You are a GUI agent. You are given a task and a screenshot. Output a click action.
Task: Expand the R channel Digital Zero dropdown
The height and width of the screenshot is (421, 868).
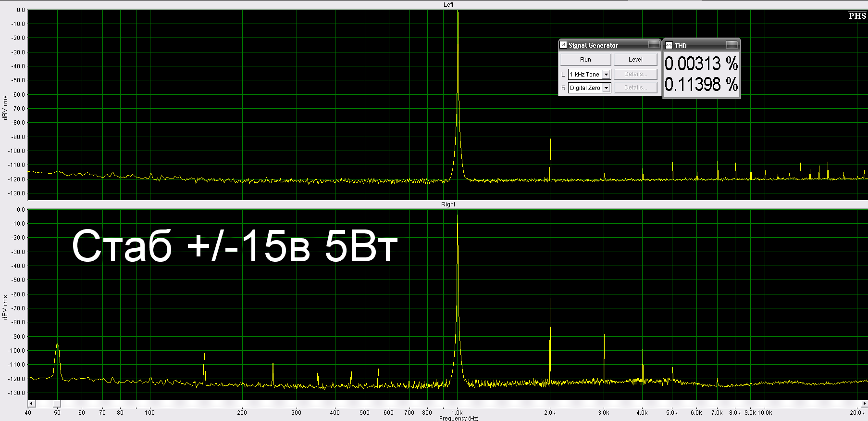click(x=606, y=88)
